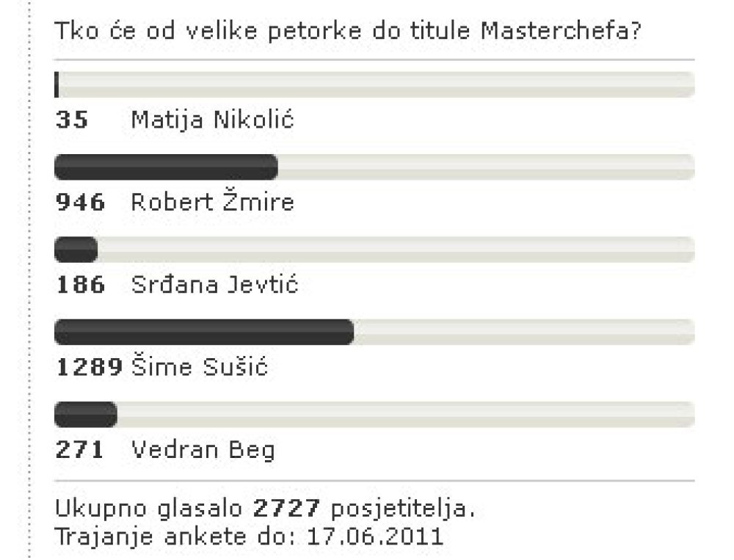The image size is (734, 560).
Task: Click the dark filled part of Srđana Jevtić's bar
Action: coord(76,250)
